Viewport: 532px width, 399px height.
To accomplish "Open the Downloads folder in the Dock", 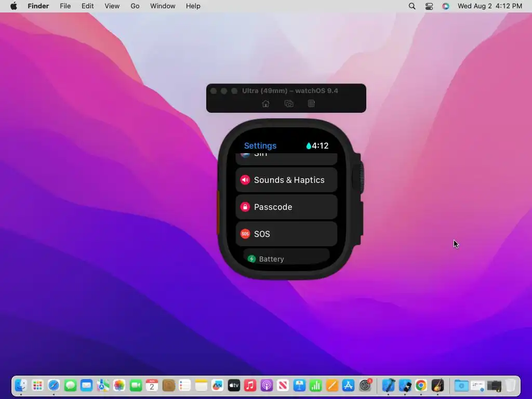I will pyautogui.click(x=461, y=385).
